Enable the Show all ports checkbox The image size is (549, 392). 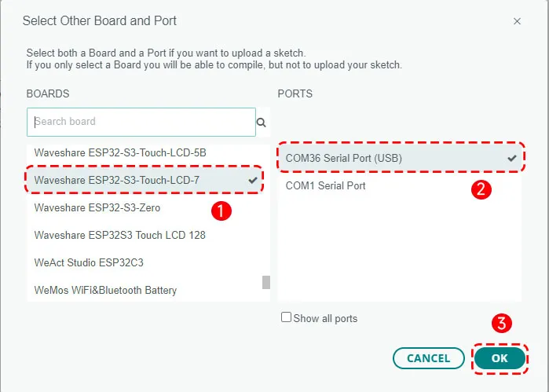287,318
